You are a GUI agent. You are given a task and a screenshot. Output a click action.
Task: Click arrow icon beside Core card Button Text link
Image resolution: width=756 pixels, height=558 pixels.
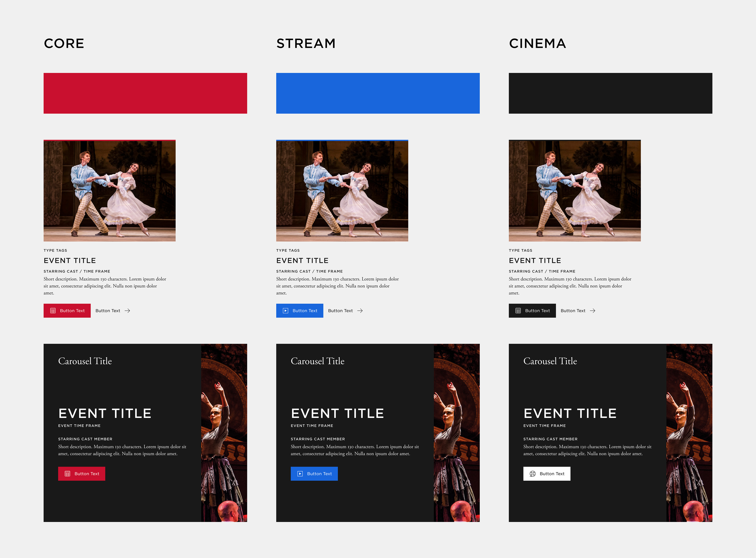127,311
